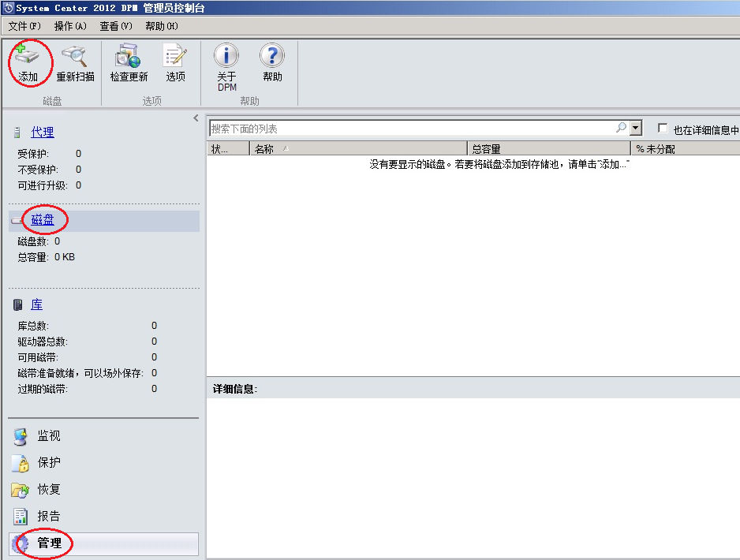Screen dimensions: 740x560
Task: Click the 恢复 navigation icon
Action: click(21, 490)
